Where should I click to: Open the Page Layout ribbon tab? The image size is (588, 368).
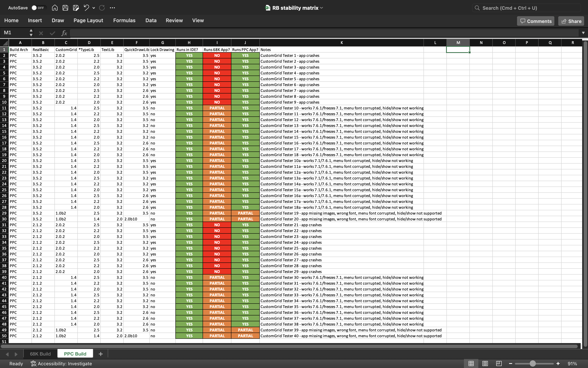click(x=88, y=20)
